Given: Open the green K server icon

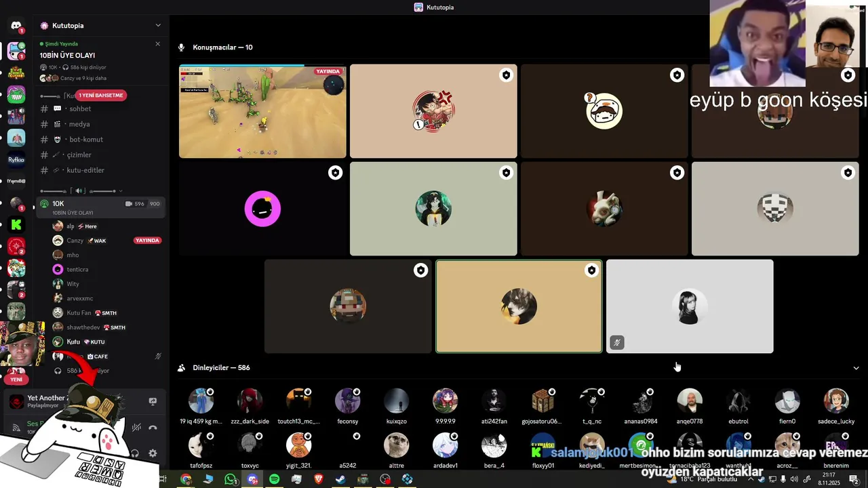Looking at the screenshot, I should click(16, 225).
